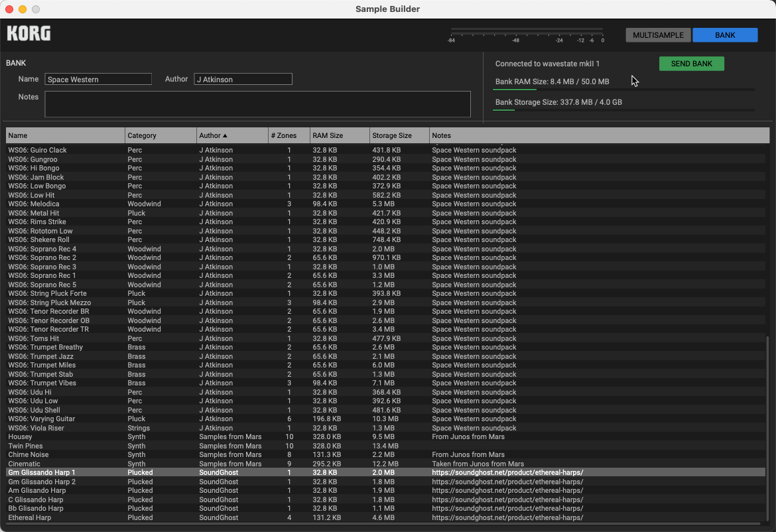Select row WS06: Trumpet Jazz
776x532 pixels.
(x=385, y=356)
